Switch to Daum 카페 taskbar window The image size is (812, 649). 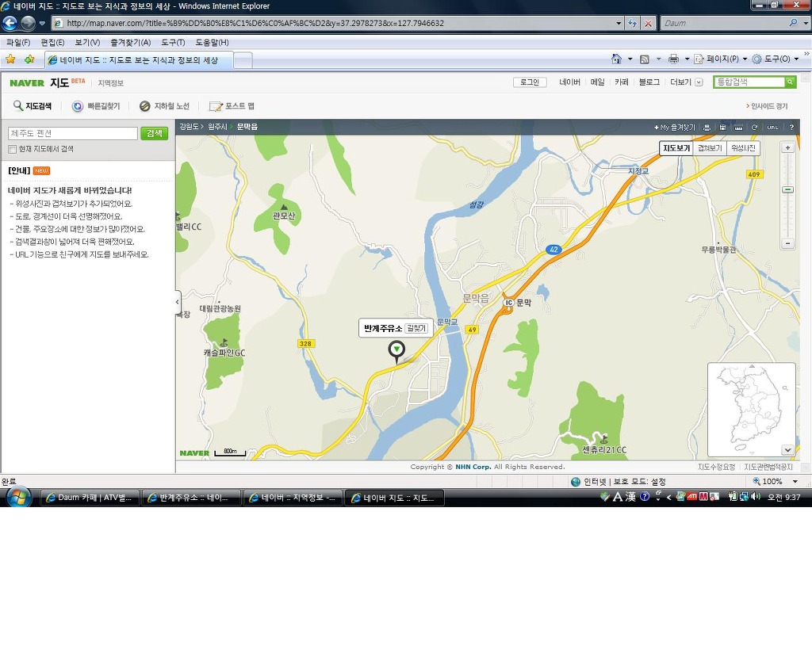pos(89,498)
